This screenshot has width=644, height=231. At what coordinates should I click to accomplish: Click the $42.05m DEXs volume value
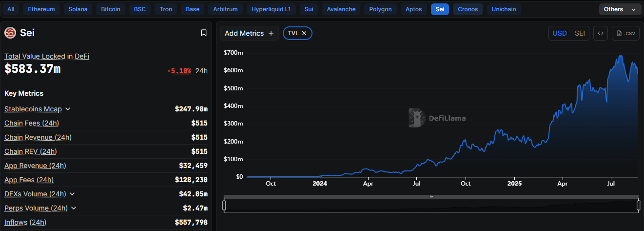[x=193, y=194]
